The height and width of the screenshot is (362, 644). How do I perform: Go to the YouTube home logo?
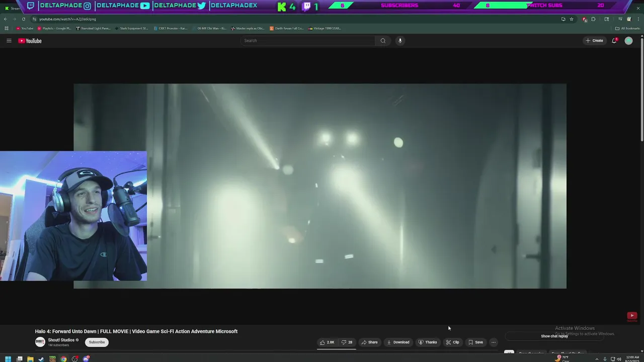pyautogui.click(x=30, y=41)
